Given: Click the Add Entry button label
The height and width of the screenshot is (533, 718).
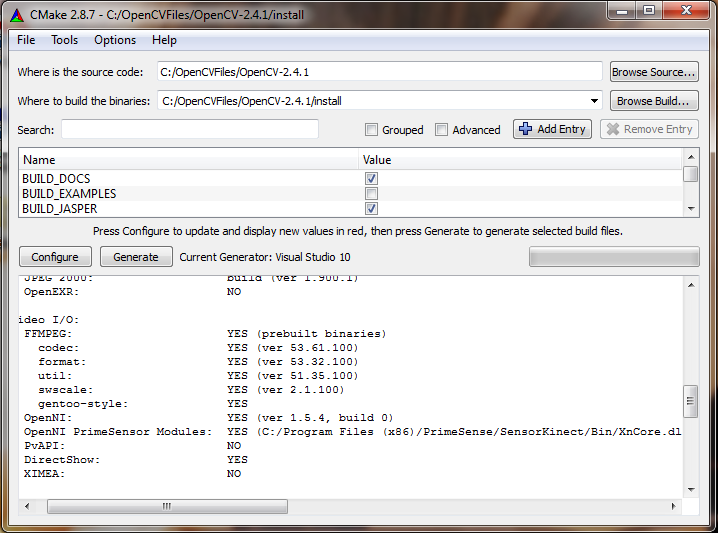Looking at the screenshot, I should tap(561, 129).
